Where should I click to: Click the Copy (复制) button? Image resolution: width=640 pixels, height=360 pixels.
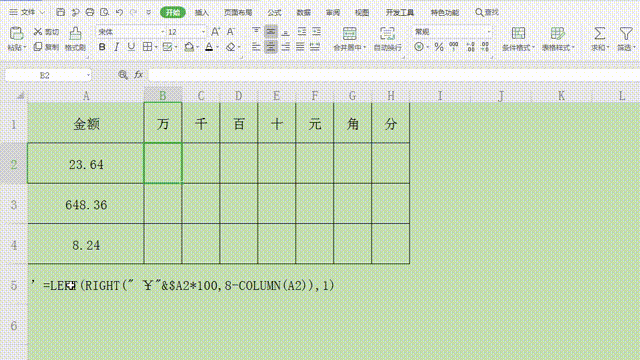click(x=46, y=47)
